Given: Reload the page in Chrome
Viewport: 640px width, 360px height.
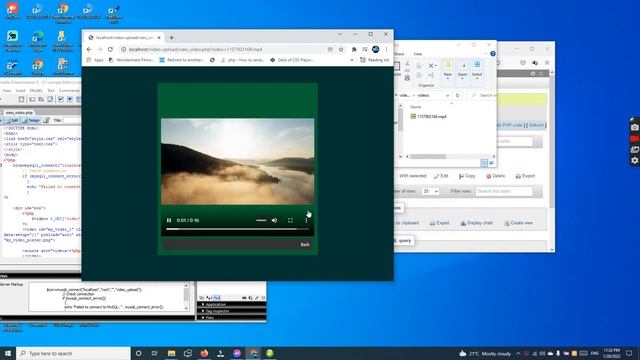Looking at the screenshot, I should click(x=110, y=49).
